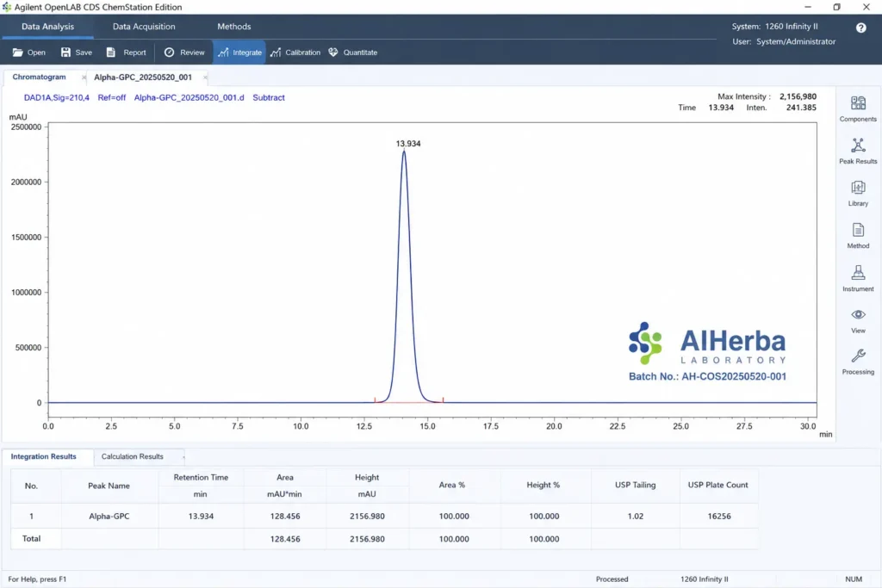This screenshot has height=588, width=882.
Task: Run Quantitate from toolbar
Action: (352, 53)
